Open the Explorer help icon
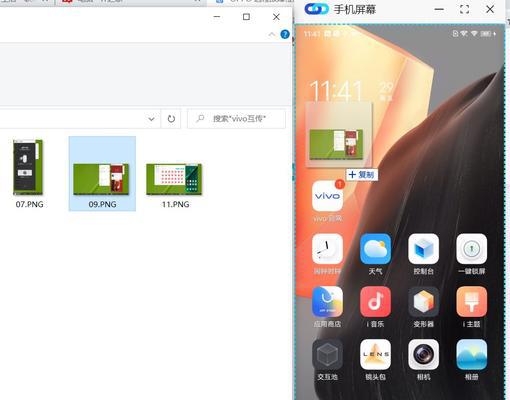Viewport: 510px width, 400px height. coord(285,34)
